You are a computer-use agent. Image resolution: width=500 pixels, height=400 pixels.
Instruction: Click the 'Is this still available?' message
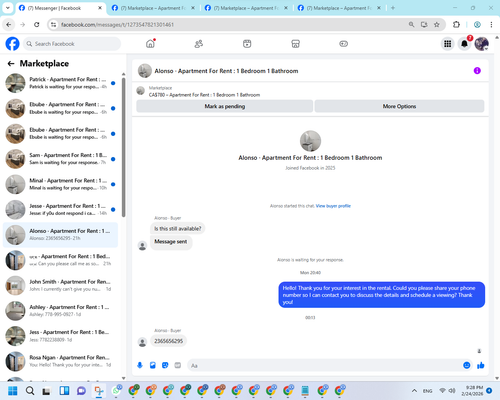177,229
